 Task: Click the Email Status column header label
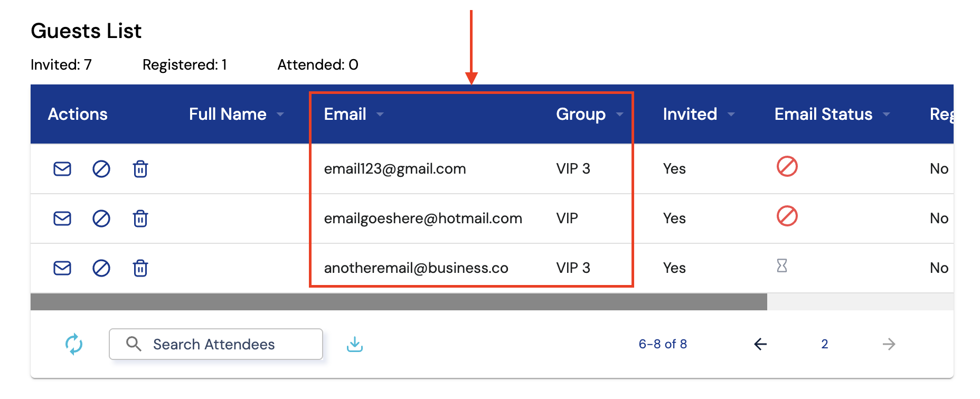(x=823, y=115)
